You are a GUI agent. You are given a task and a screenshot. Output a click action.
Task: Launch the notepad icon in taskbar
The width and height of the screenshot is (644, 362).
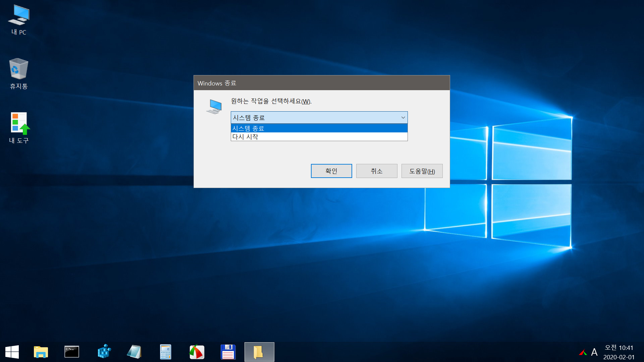[135, 352]
